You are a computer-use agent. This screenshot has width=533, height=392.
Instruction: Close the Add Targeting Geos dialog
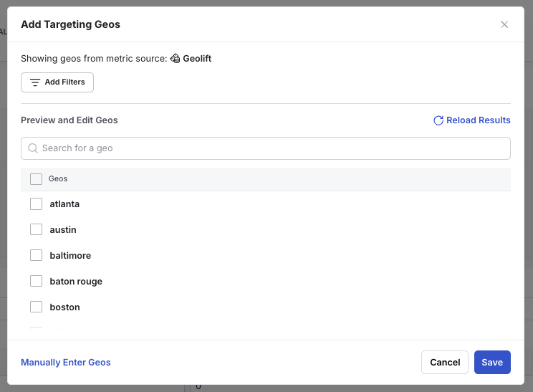(x=504, y=24)
